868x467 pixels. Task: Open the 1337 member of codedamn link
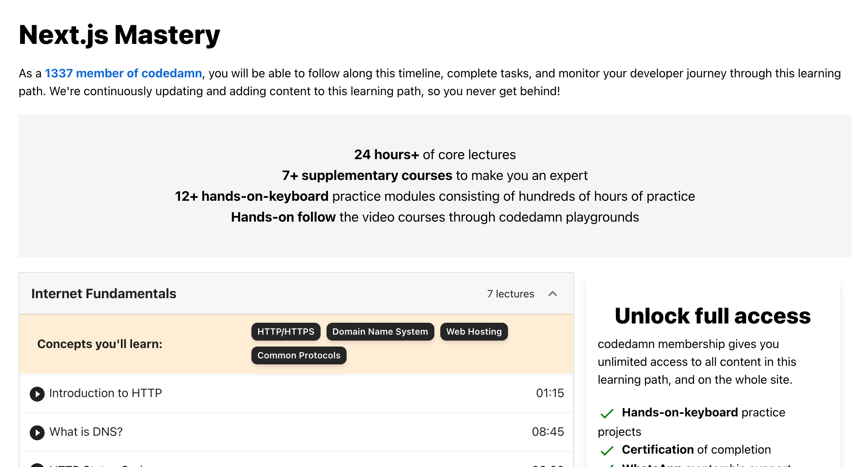123,73
